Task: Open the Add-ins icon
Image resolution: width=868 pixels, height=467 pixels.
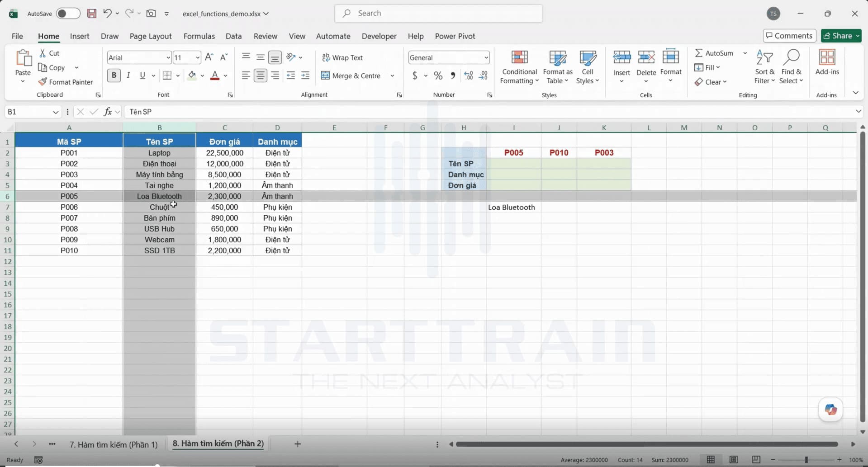Action: tap(827, 62)
